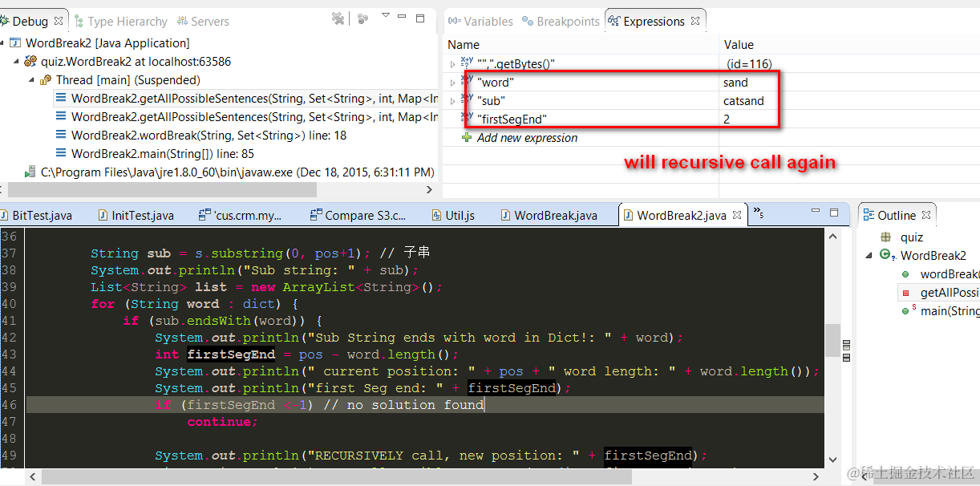The height and width of the screenshot is (486, 980).
Task: Switch to the Breakpoints tab
Action: [561, 22]
